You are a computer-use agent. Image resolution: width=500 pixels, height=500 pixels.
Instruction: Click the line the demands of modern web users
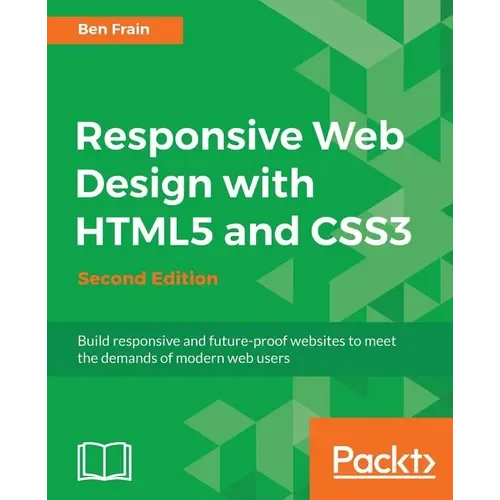(x=184, y=358)
